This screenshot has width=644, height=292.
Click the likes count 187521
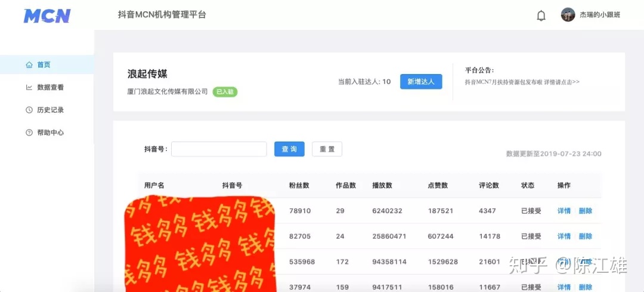(440, 211)
